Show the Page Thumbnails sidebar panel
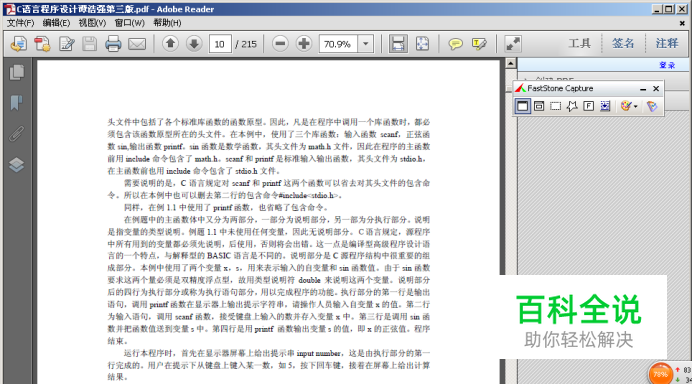This screenshot has height=384, width=692. tap(17, 72)
